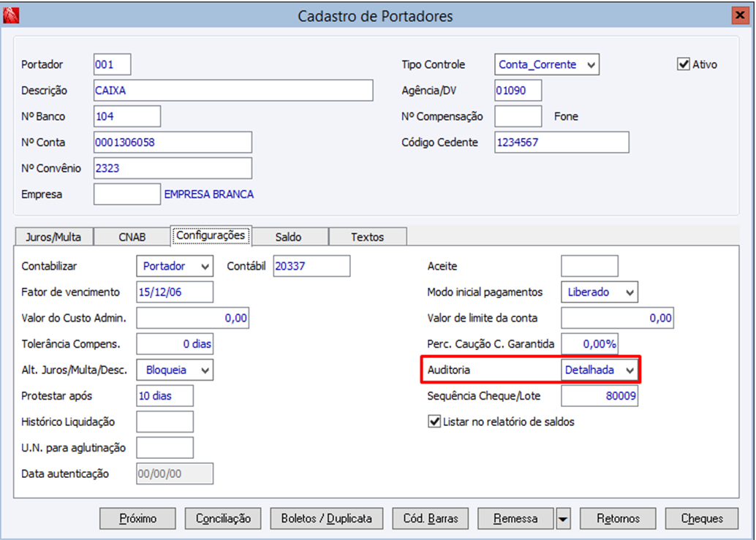Viewport: 756px width, 540px height.
Task: Switch to the CNAB tab
Action: (132, 237)
